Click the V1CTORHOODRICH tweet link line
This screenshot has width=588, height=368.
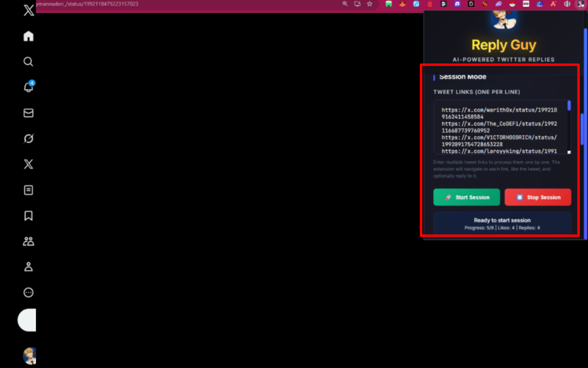(x=499, y=141)
